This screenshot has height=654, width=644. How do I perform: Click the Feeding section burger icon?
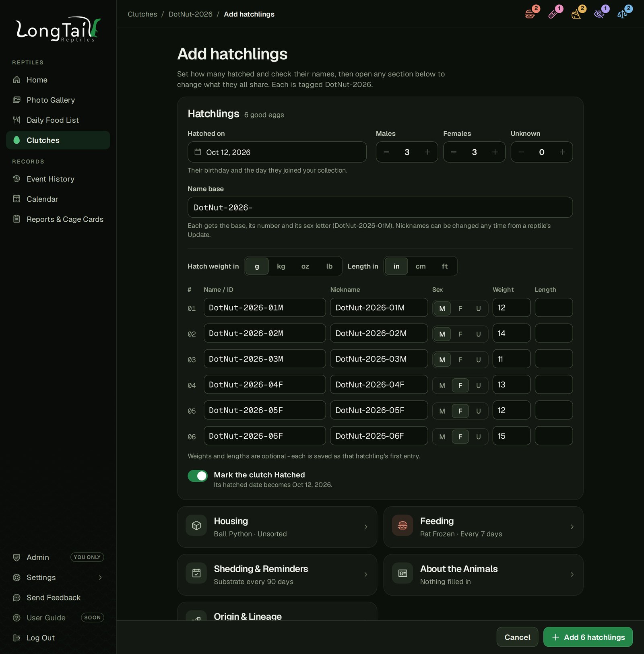coord(402,525)
